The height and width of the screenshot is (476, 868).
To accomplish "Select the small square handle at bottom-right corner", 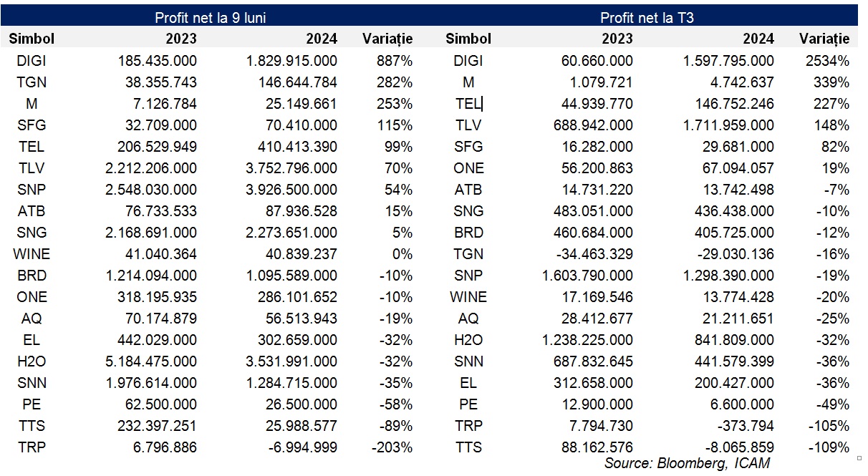I will 860,456.
